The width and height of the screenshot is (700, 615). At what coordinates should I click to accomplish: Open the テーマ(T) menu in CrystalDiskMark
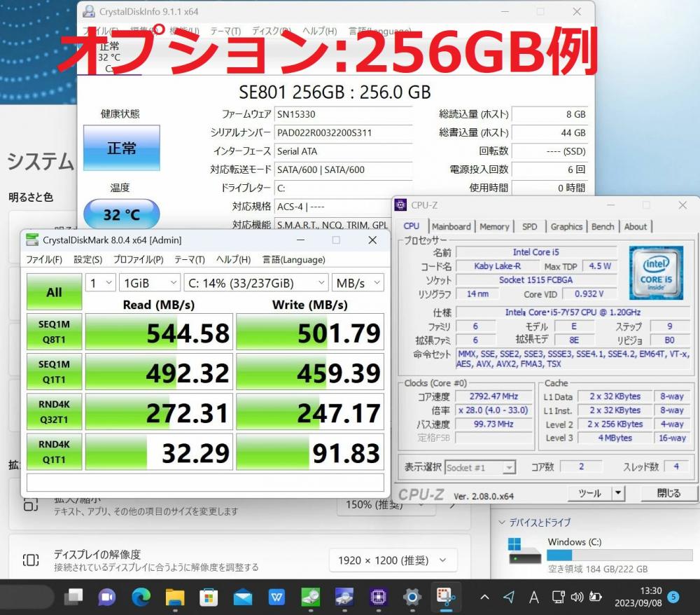coord(190,259)
